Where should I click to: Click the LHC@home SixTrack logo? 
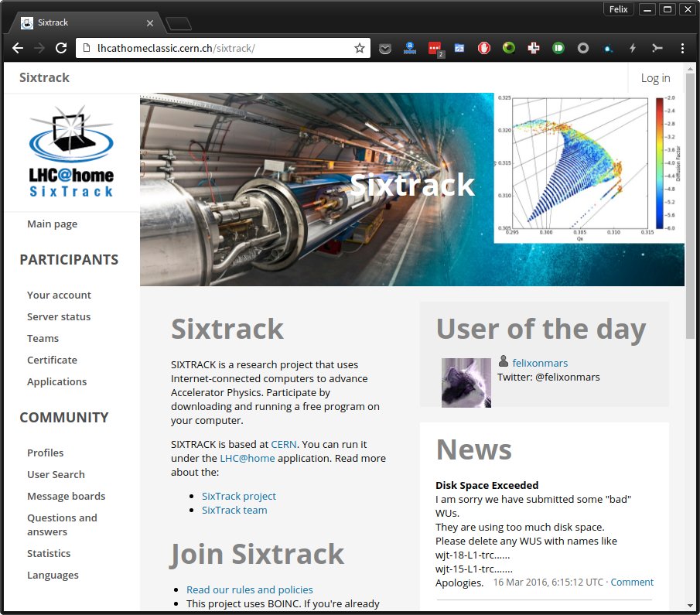pos(71,153)
